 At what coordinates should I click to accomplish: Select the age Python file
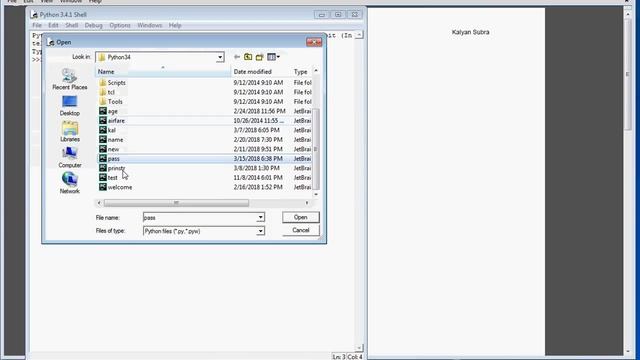click(109, 111)
